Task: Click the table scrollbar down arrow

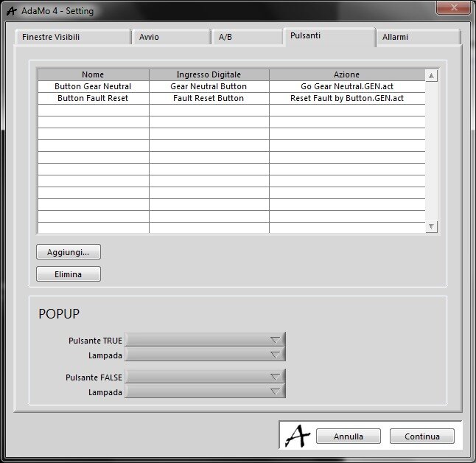Action: coord(432,226)
